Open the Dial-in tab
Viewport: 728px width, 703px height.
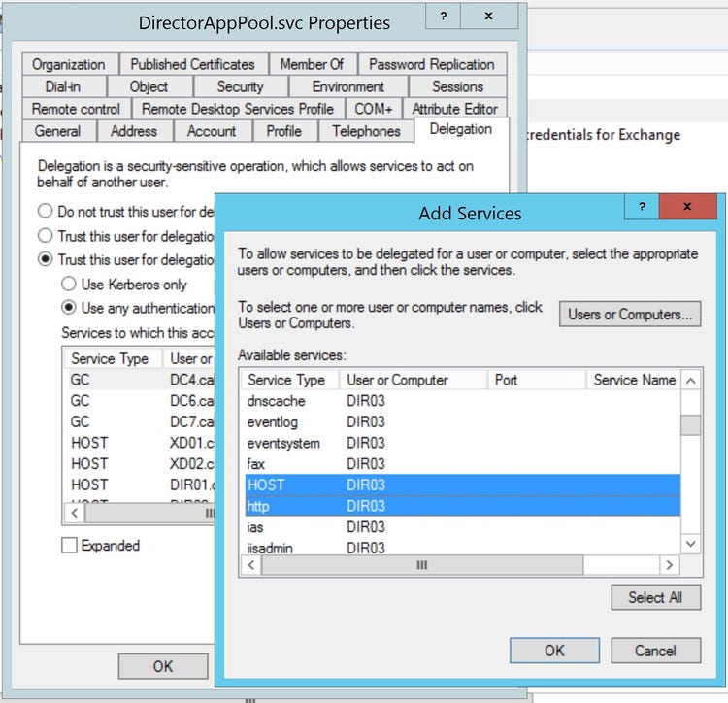pos(63,86)
